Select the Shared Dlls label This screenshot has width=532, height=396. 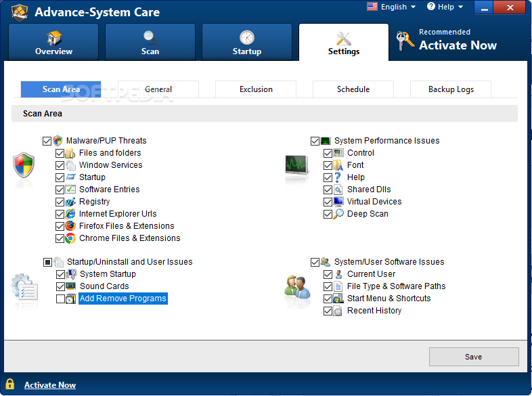click(x=369, y=190)
